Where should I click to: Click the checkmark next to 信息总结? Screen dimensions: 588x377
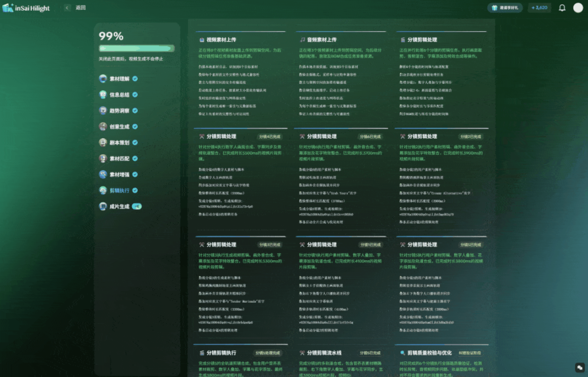[x=135, y=95]
